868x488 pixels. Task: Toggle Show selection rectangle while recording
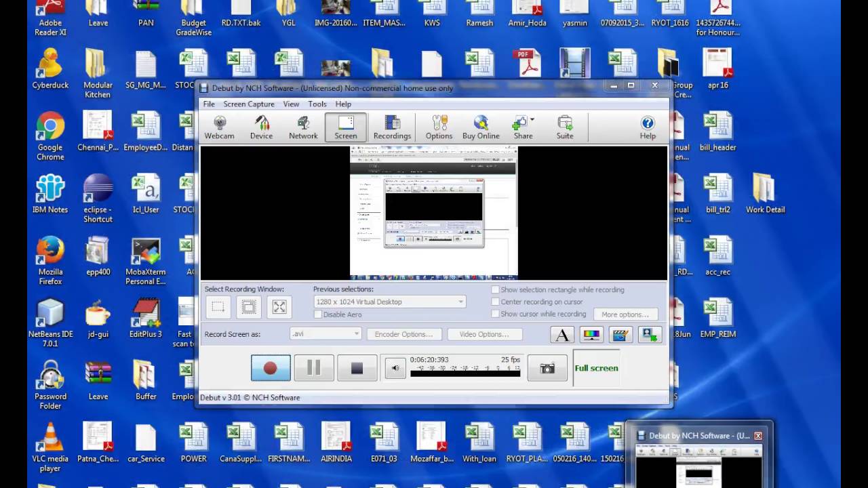495,289
